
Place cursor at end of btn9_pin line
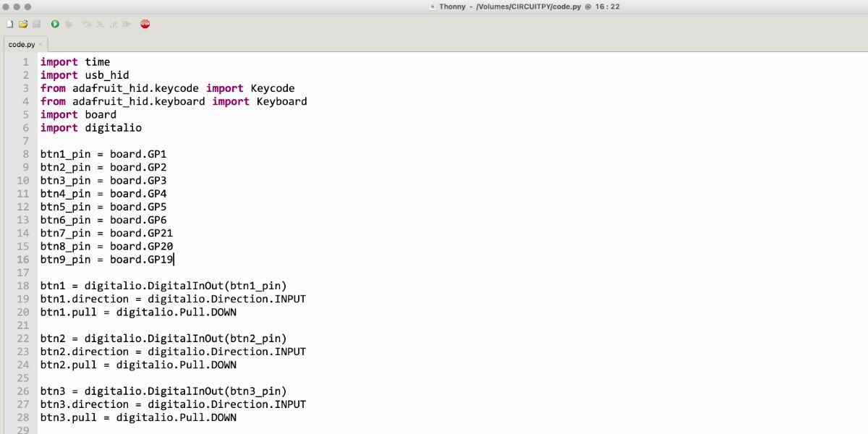click(174, 260)
